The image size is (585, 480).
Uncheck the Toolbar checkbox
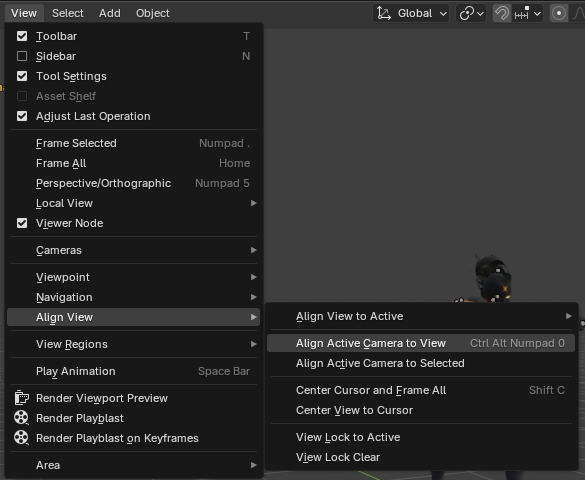point(22,36)
